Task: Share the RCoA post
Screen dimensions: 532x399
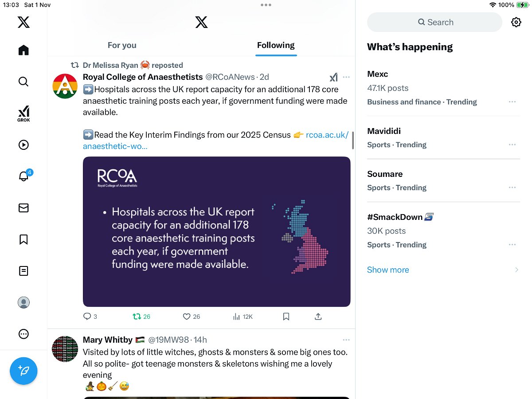Action: pyautogui.click(x=318, y=317)
